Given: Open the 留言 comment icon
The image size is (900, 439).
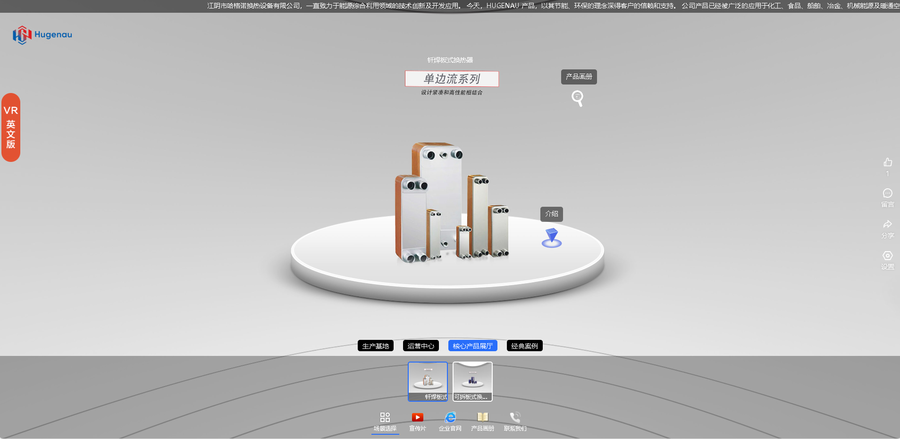Looking at the screenshot, I should 887,193.
